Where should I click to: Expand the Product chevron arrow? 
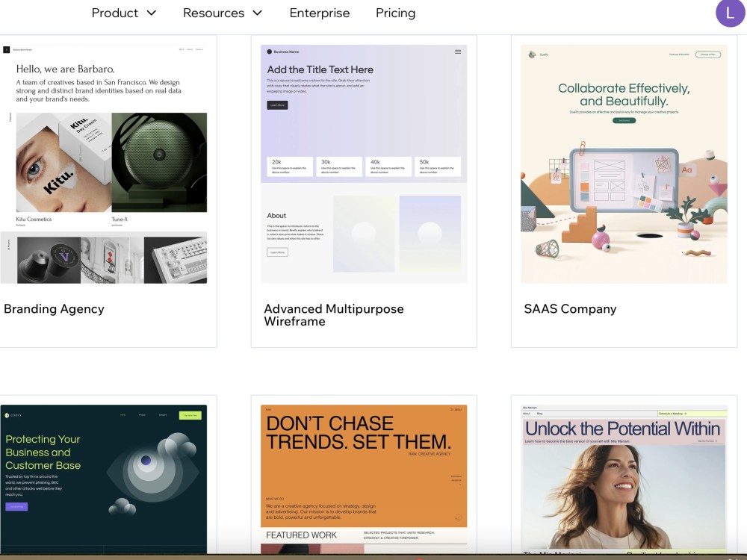(152, 13)
